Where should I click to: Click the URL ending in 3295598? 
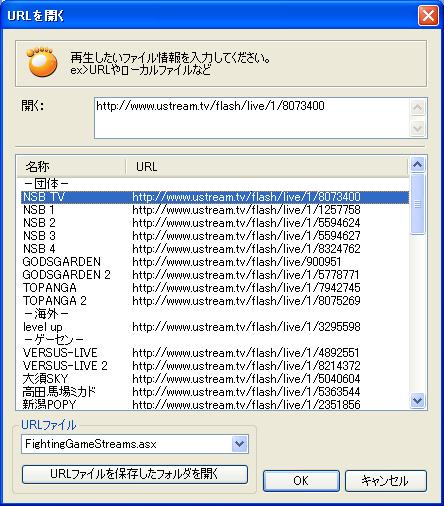(246, 327)
